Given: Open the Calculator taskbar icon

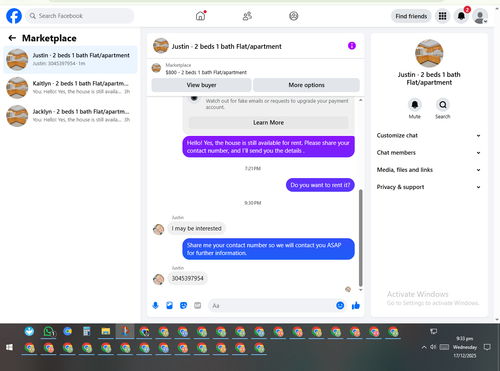Looking at the screenshot, I should coord(87,331).
